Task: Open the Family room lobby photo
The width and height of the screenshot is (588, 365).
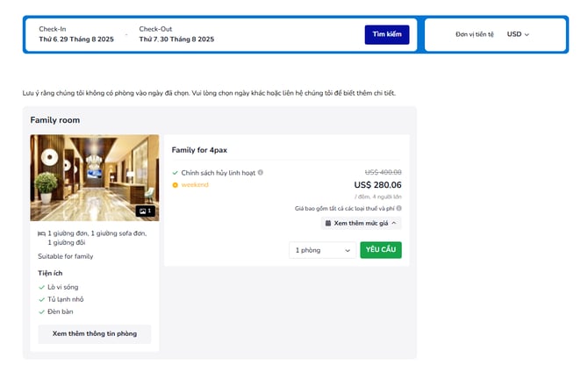Action: [95, 177]
